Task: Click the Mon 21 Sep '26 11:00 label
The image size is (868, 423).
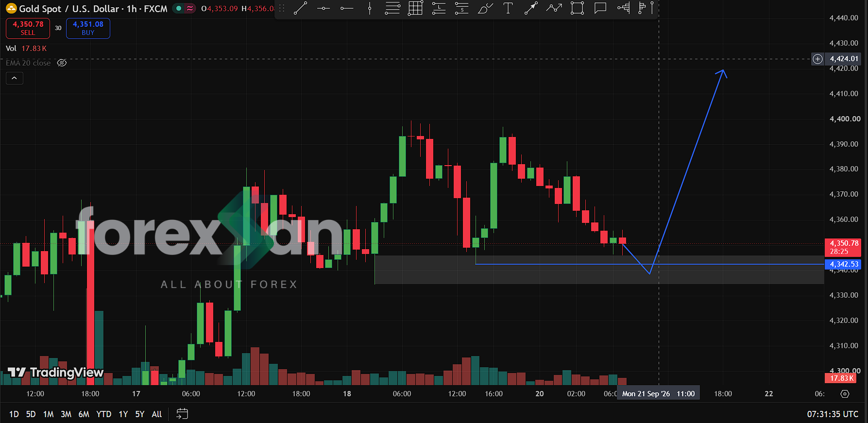Action: (x=658, y=394)
